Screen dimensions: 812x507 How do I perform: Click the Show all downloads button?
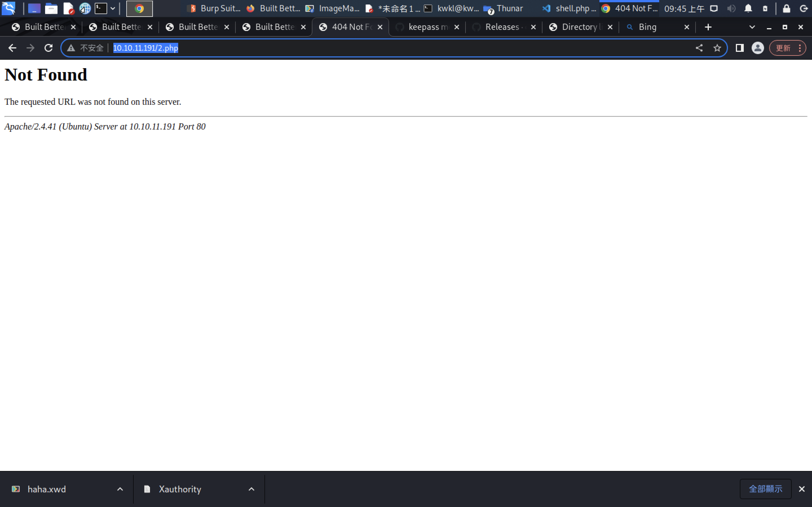tap(765, 489)
